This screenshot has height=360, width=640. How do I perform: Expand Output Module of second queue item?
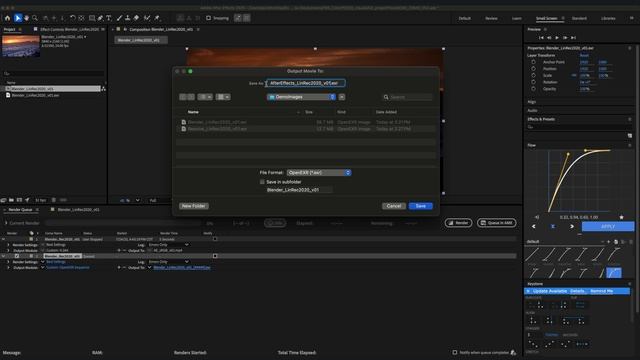8,267
